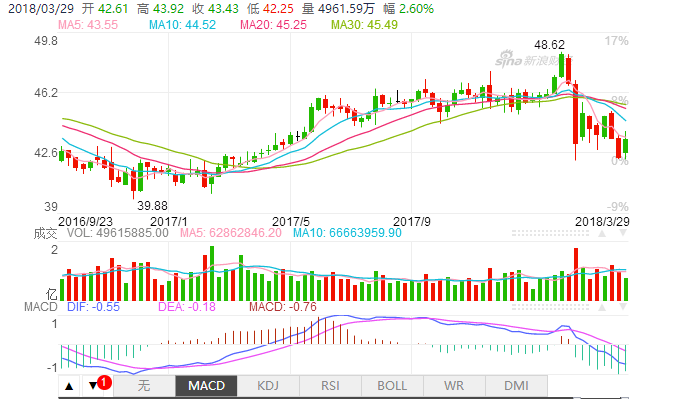Show the DMI indicator tab
The width and height of the screenshot is (698, 399).
[516, 386]
